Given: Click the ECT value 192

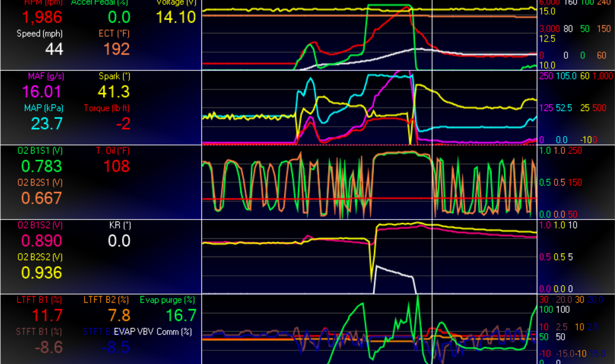Looking at the screenshot, I should click(117, 49).
